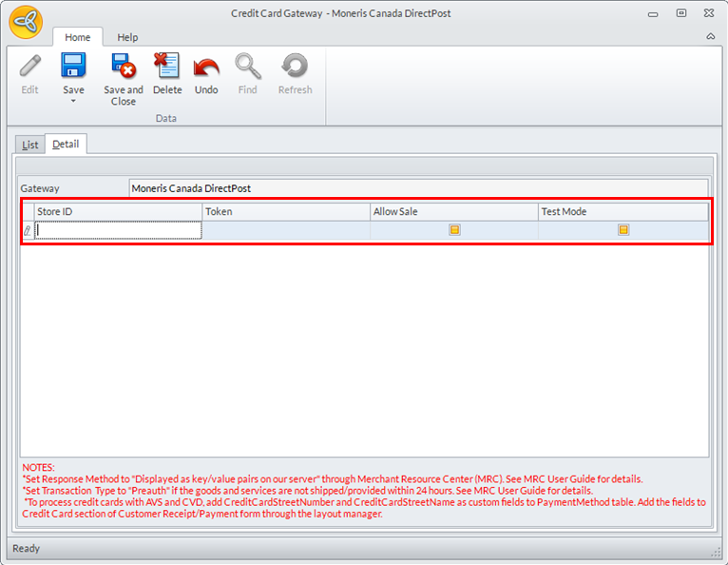The image size is (728, 565).
Task: Open the application orb menu button
Action: pos(26,22)
